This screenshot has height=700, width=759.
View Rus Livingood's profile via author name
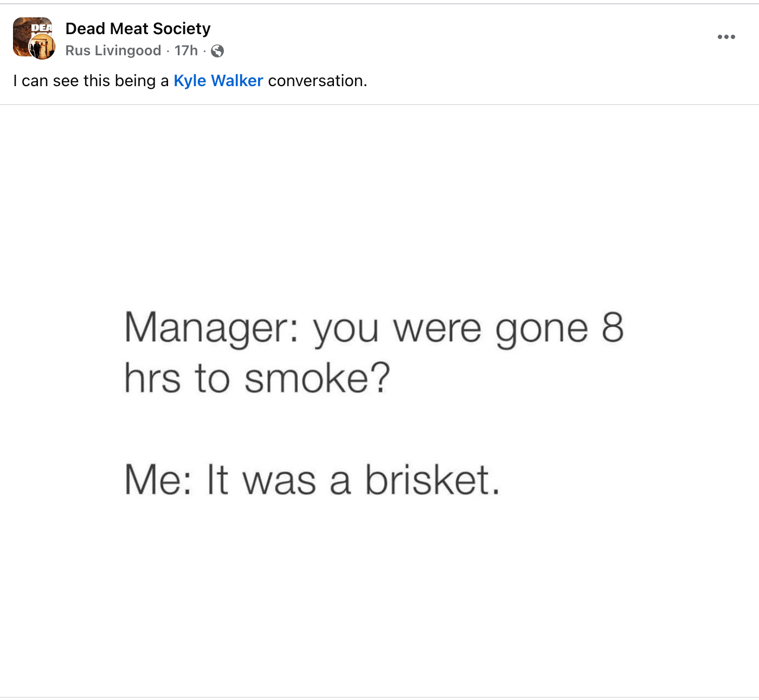coord(113,50)
